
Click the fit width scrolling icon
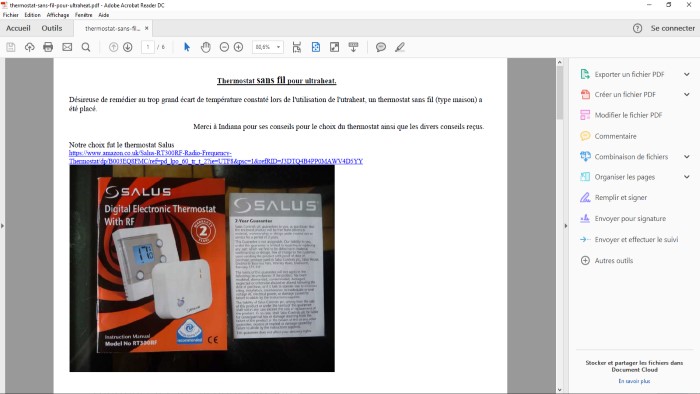pyautogui.click(x=296, y=47)
